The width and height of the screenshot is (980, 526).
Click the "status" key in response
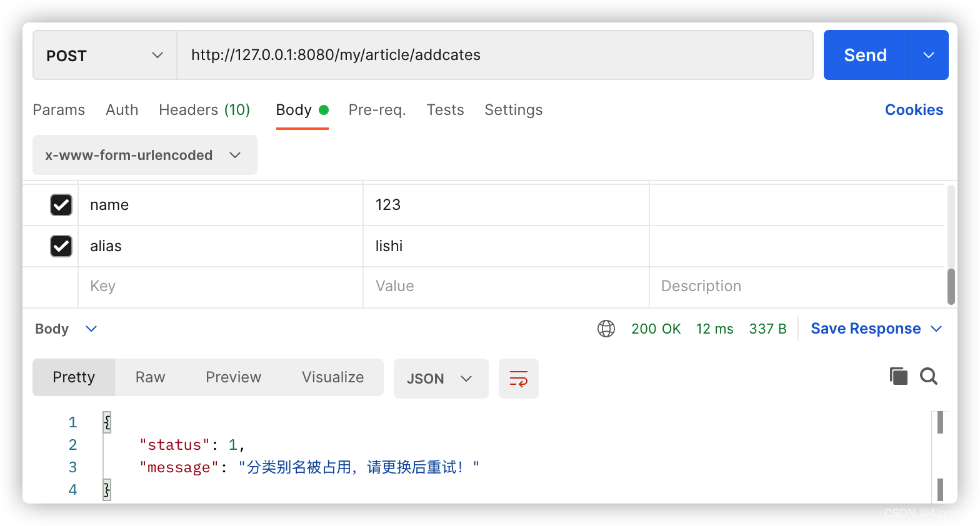pyautogui.click(x=174, y=445)
